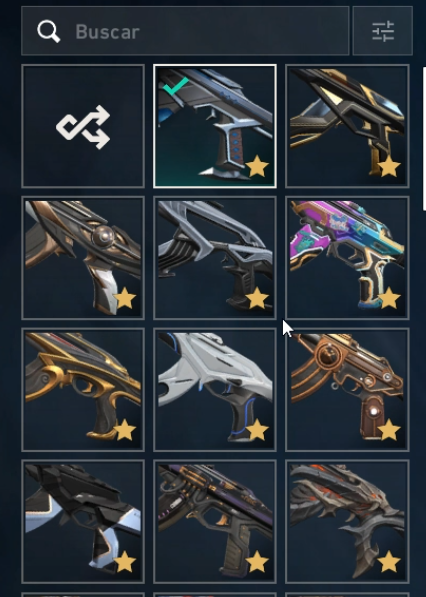Pick the white skin with blue trim
This screenshot has width=426, height=597.
[x=215, y=389]
